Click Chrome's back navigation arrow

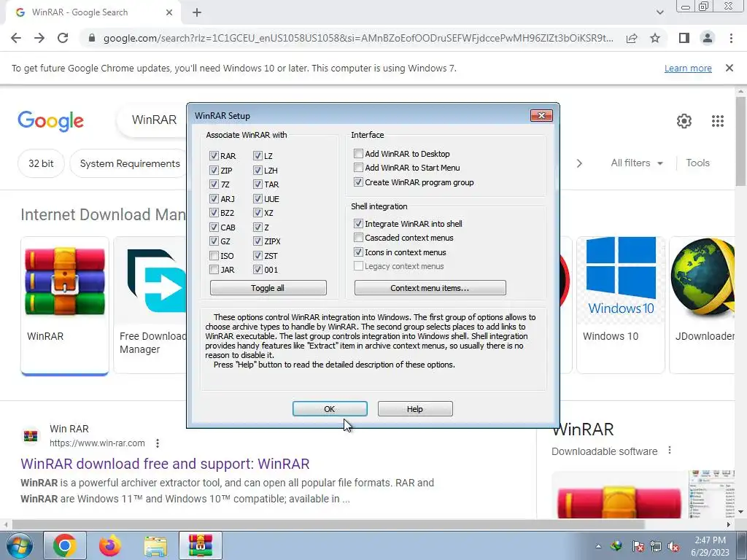pyautogui.click(x=16, y=38)
